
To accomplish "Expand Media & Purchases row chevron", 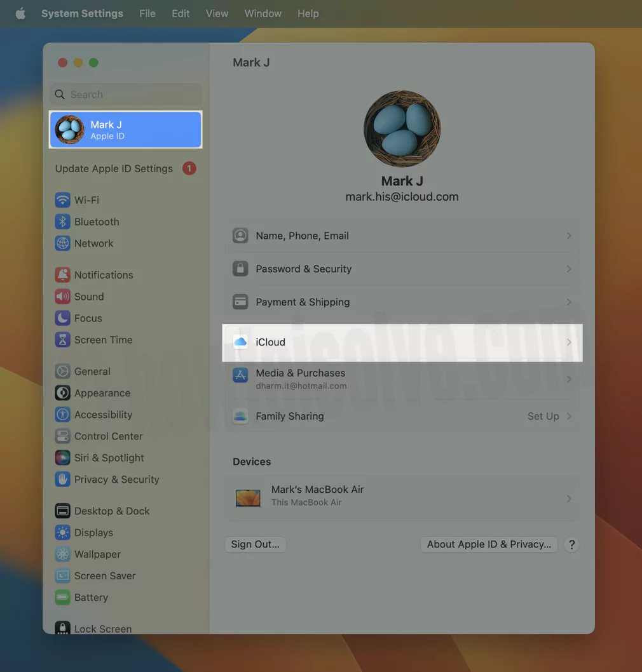I will coord(569,379).
